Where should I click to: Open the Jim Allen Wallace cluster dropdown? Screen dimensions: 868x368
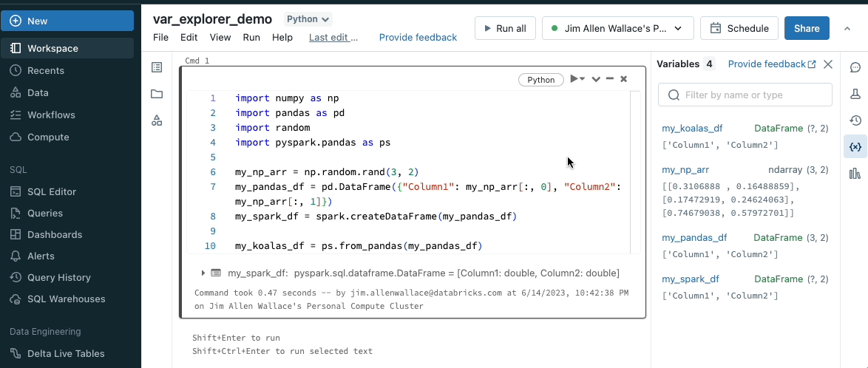(x=617, y=28)
